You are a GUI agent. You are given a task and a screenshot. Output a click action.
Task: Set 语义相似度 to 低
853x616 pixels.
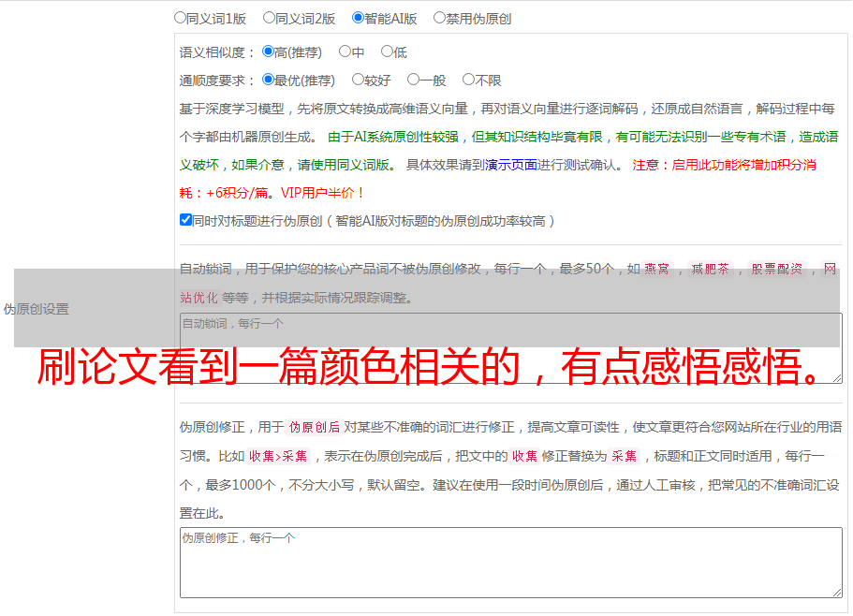point(387,51)
